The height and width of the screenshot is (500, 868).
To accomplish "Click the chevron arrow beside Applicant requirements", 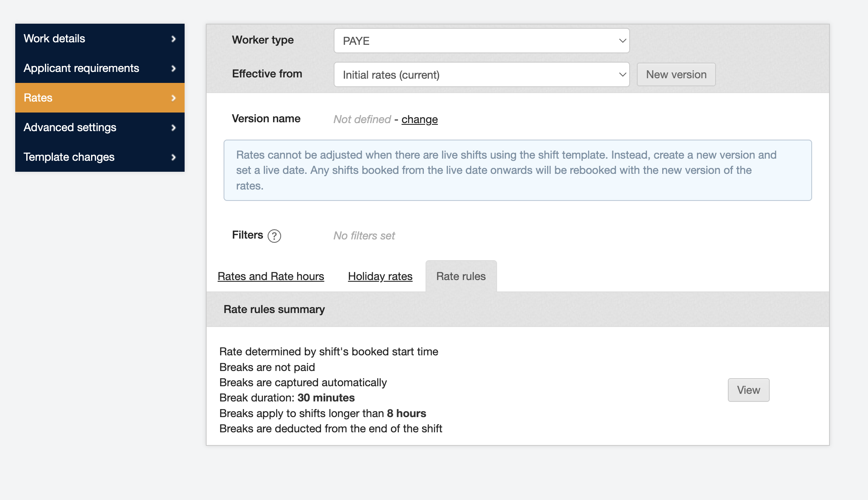I will 173,69.
